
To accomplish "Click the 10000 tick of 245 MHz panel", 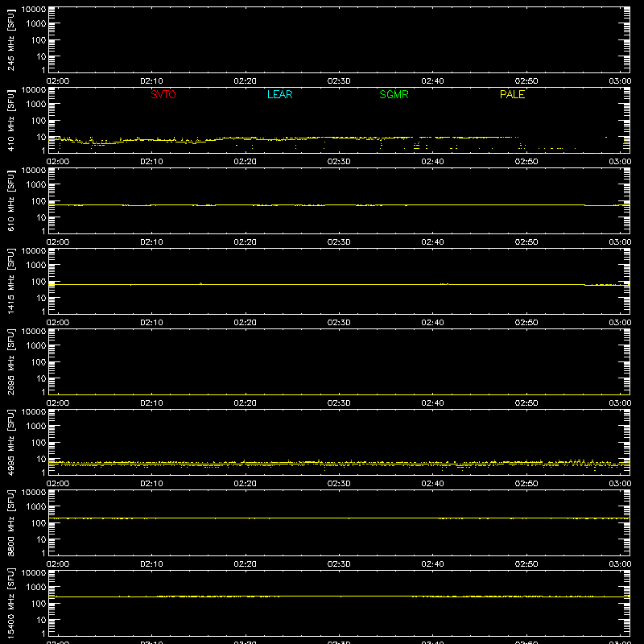I will coord(34,10).
